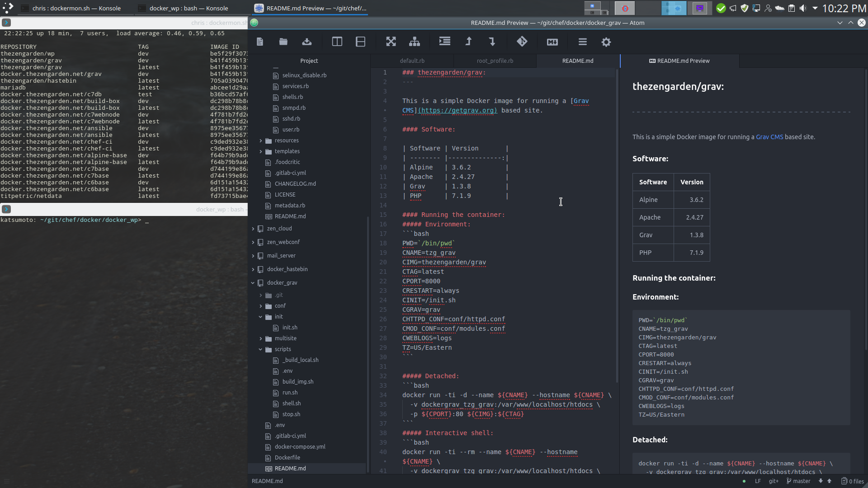The width and height of the screenshot is (868, 488).
Task: Click the save file toolbar icon
Action: point(307,42)
